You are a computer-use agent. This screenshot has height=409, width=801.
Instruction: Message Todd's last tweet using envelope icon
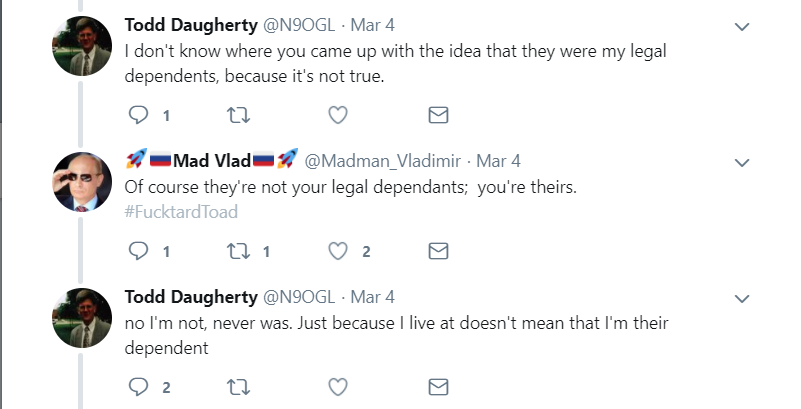tap(437, 386)
